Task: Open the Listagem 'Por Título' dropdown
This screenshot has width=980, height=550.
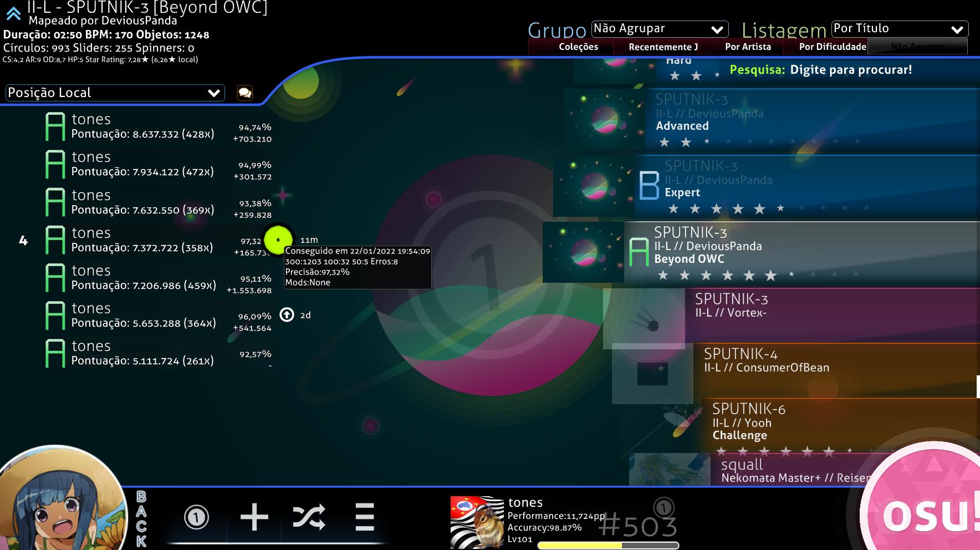Action: [x=900, y=29]
